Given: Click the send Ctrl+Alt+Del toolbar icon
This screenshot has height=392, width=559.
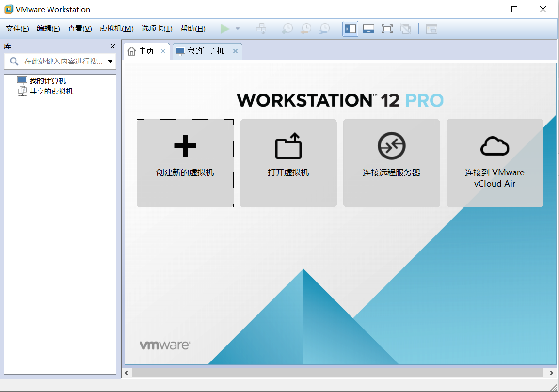Looking at the screenshot, I should (x=261, y=29).
